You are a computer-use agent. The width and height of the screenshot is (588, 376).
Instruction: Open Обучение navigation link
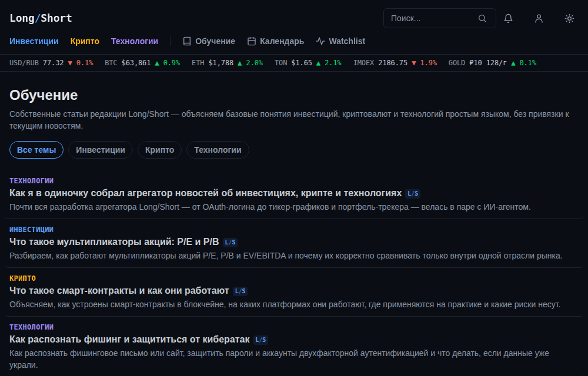click(x=209, y=41)
